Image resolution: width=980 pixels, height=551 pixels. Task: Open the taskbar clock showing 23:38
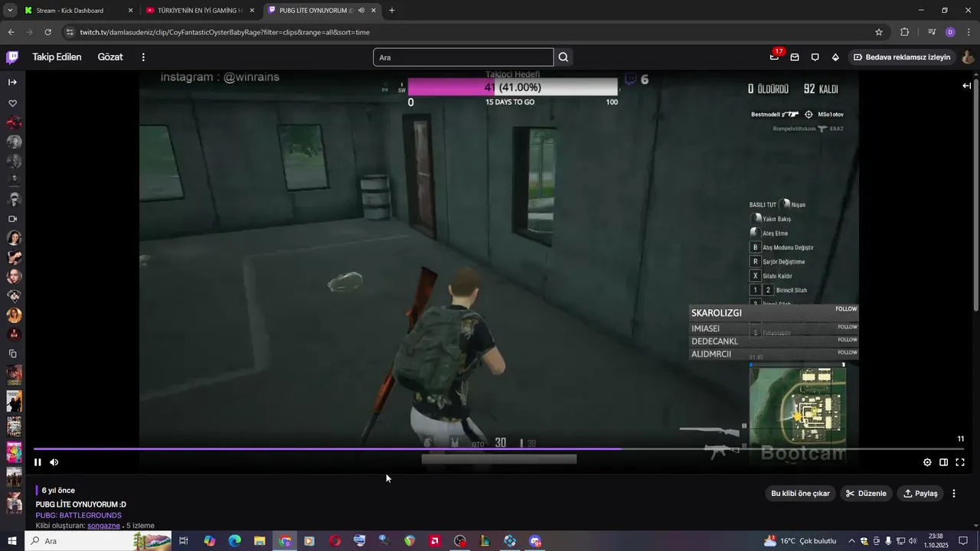[x=935, y=541]
